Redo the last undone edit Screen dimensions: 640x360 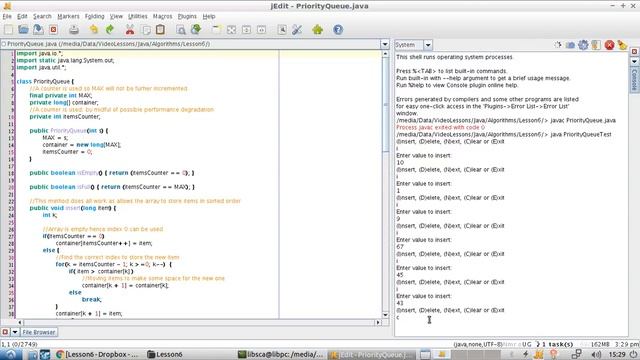[x=109, y=29]
